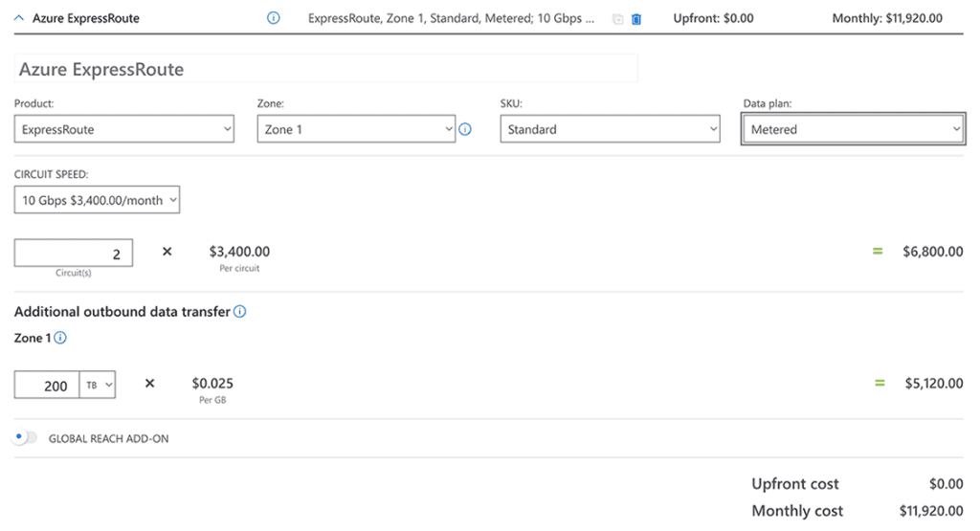Click the Upfront: $0.00 header value

pos(713,18)
